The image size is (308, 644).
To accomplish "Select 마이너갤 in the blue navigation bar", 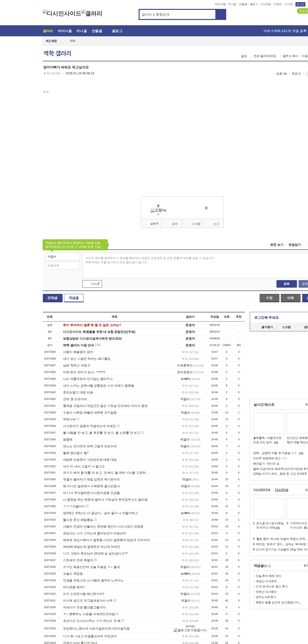I will tap(64, 31).
